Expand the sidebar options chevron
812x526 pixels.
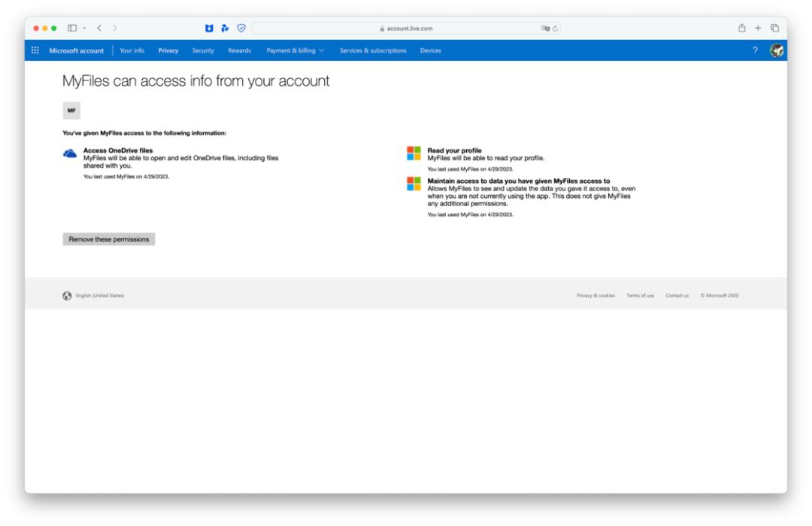[x=87, y=29]
